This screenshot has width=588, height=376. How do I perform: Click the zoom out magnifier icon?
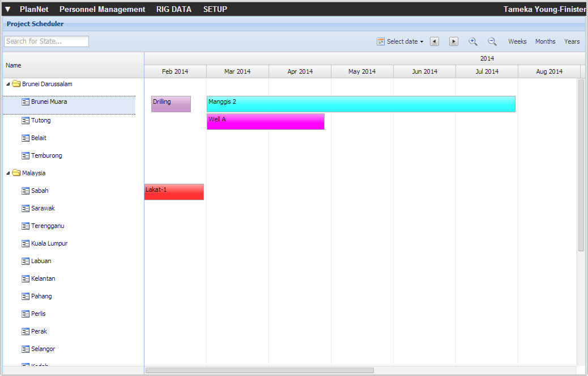click(492, 41)
